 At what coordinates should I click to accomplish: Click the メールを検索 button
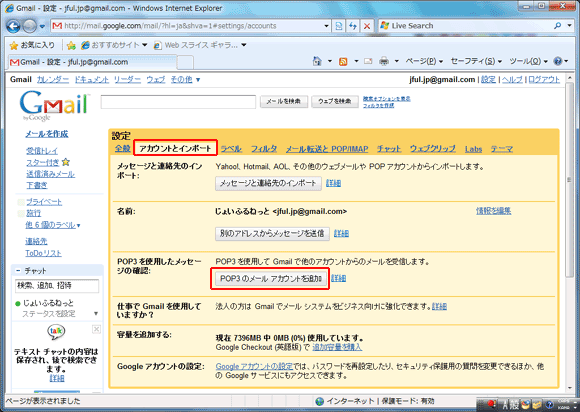pos(284,101)
